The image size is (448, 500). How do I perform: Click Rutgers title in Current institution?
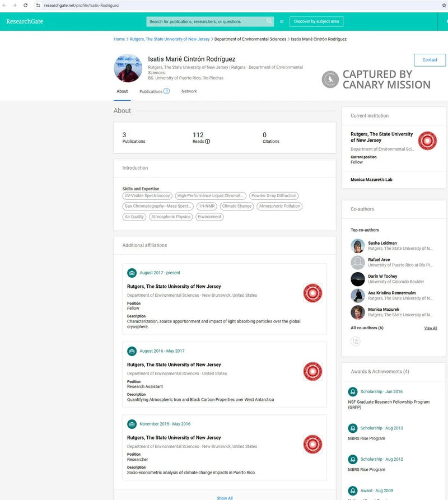click(382, 137)
